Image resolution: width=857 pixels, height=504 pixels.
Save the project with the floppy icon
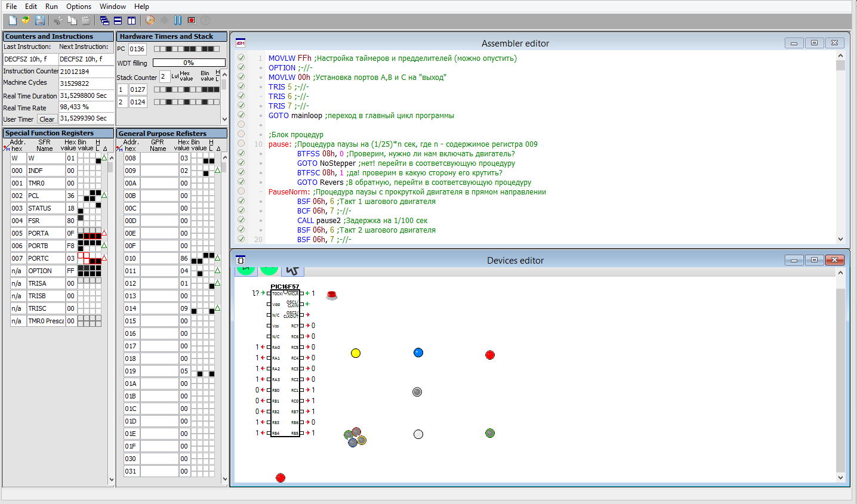coord(39,20)
